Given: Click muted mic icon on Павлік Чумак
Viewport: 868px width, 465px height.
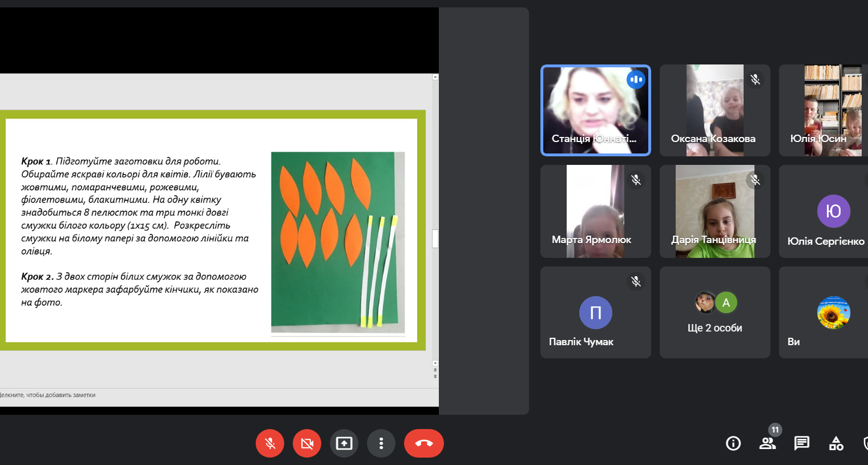Looking at the screenshot, I should [x=636, y=281].
